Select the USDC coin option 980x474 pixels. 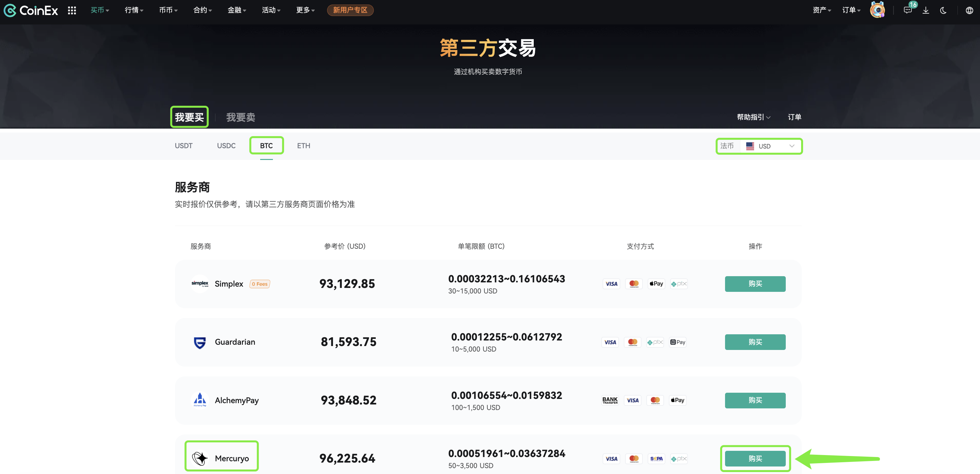(226, 145)
